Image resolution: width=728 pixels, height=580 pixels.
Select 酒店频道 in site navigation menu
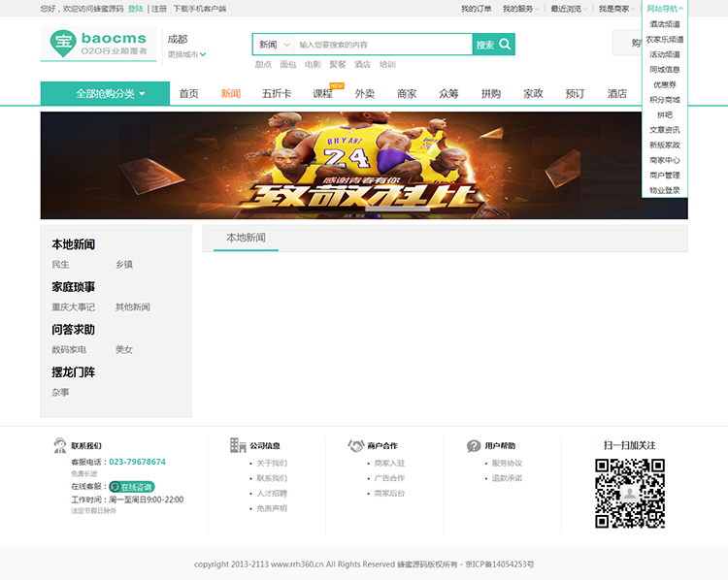coord(665,24)
